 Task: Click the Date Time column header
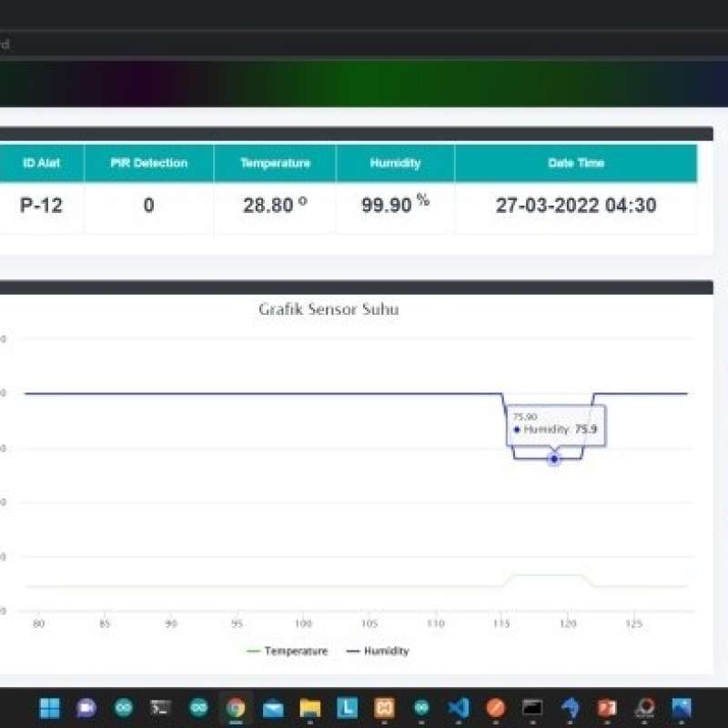tap(575, 163)
